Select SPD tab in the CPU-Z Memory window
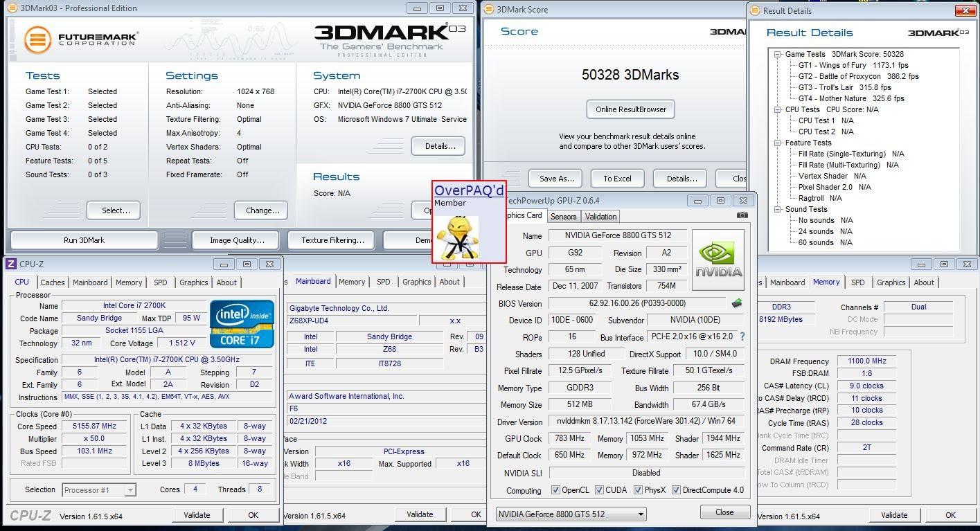 click(x=857, y=282)
